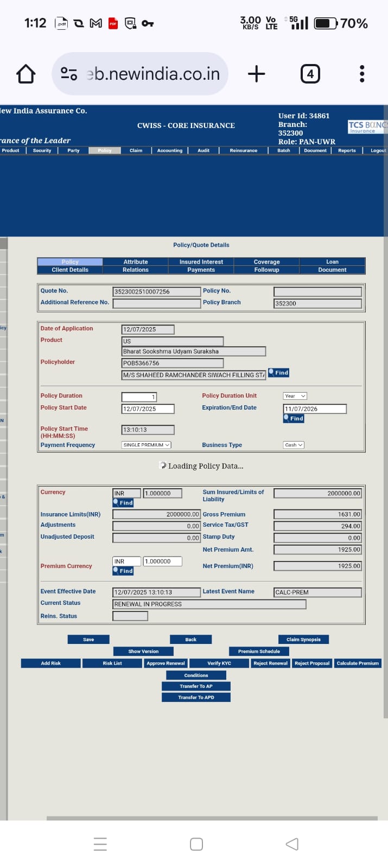Screen dimensions: 388x868
Task: Click the Verify KYC button
Action: [x=219, y=663]
